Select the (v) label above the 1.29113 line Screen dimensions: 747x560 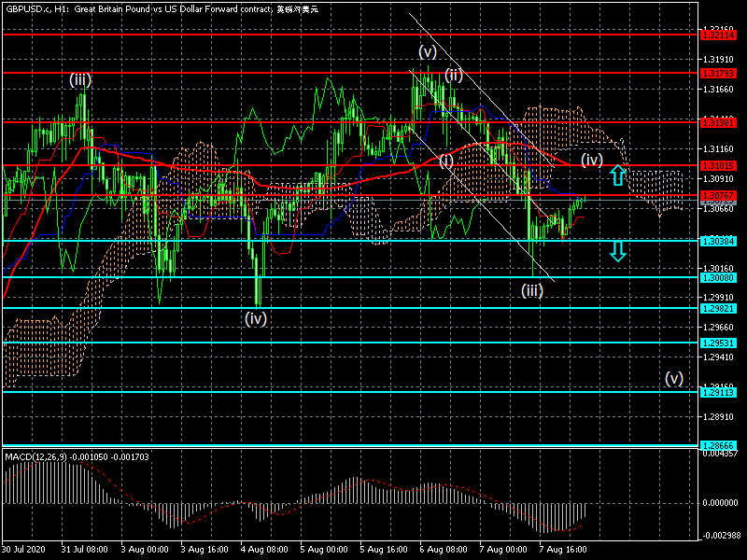(674, 379)
